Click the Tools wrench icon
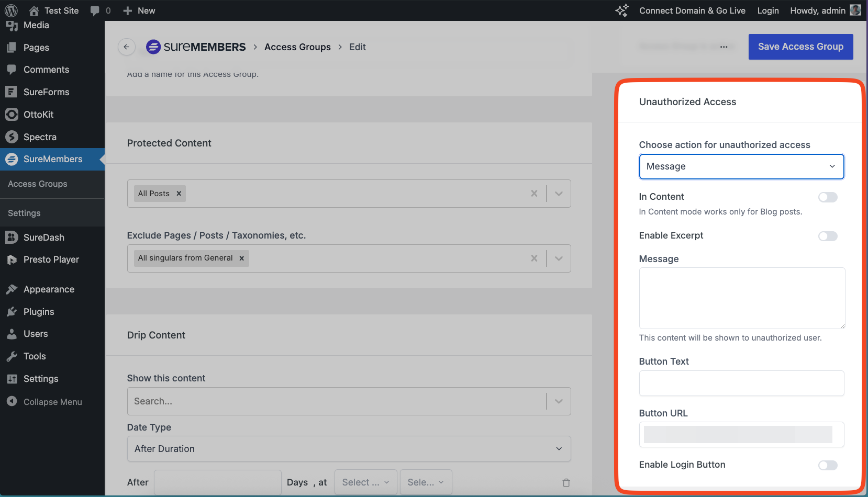 click(x=12, y=356)
